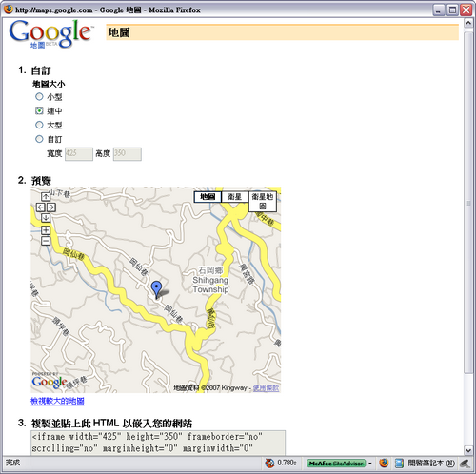Click the Firefox globe icon in status bar
This screenshot has width=476, height=474.
pyautogui.click(x=384, y=463)
